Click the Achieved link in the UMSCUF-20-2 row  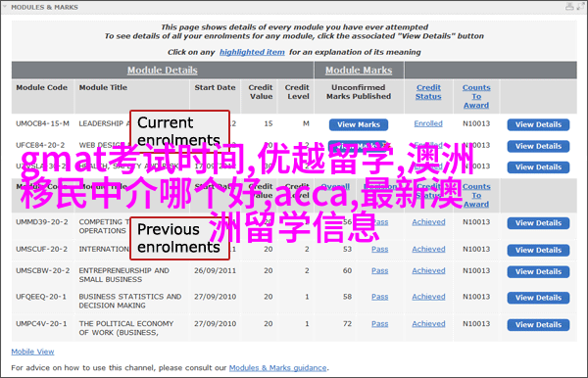pyautogui.click(x=428, y=249)
